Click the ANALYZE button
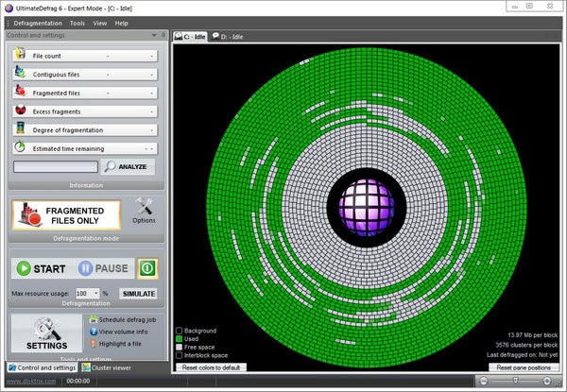Viewport: 567px width, 392px height. [x=128, y=166]
